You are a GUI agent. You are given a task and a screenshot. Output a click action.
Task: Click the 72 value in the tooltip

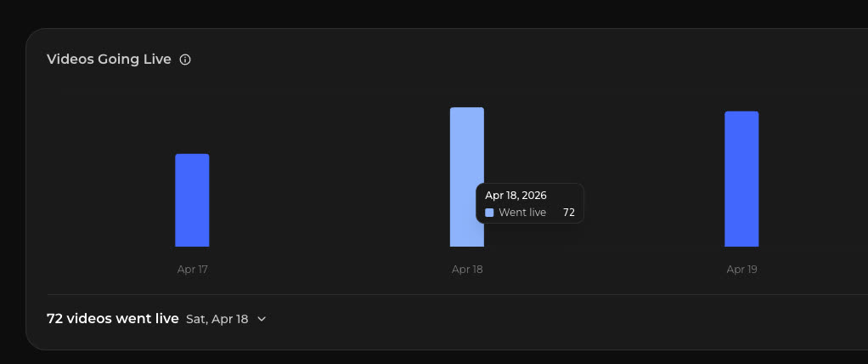568,213
